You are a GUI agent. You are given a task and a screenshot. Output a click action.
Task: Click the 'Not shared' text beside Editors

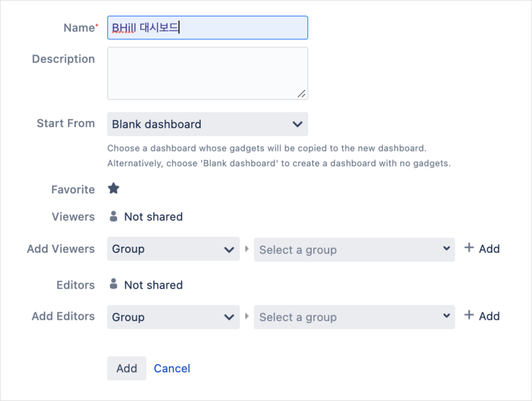153,285
